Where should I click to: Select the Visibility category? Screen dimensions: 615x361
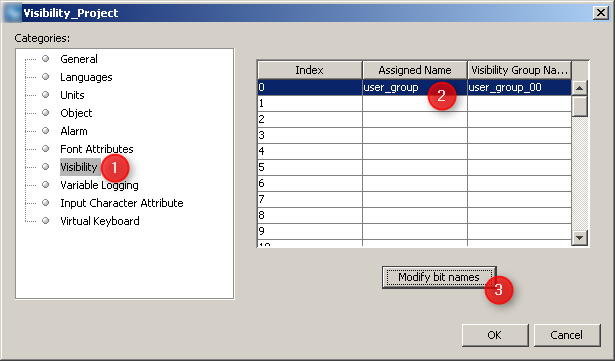tap(79, 167)
